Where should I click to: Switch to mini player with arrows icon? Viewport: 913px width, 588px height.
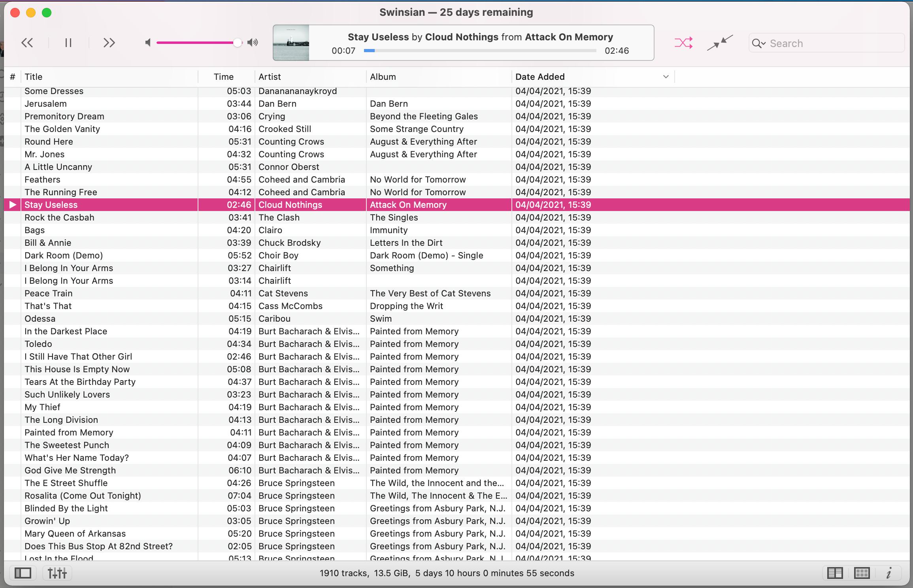pyautogui.click(x=720, y=43)
